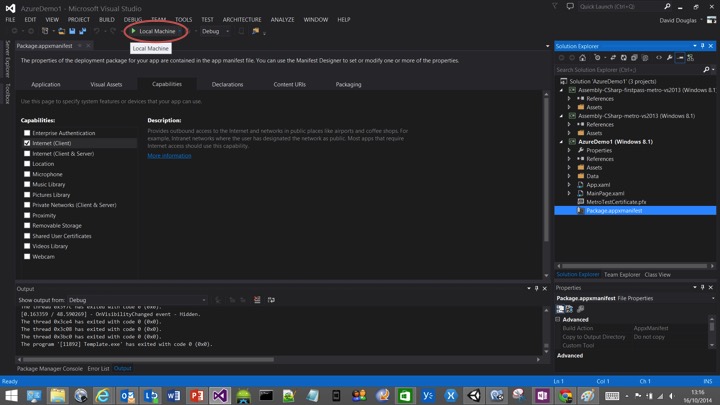Open feedback icon next to Quick Launch

click(x=570, y=6)
